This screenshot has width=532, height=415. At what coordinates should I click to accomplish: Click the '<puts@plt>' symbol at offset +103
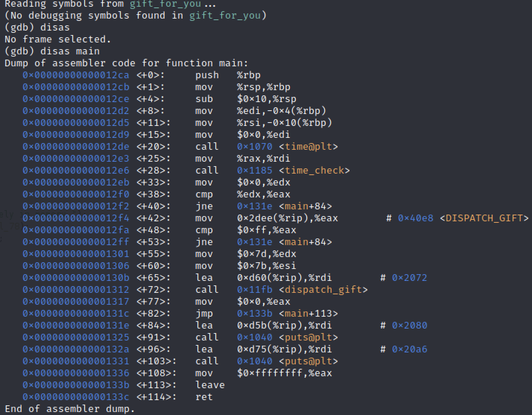pos(308,361)
